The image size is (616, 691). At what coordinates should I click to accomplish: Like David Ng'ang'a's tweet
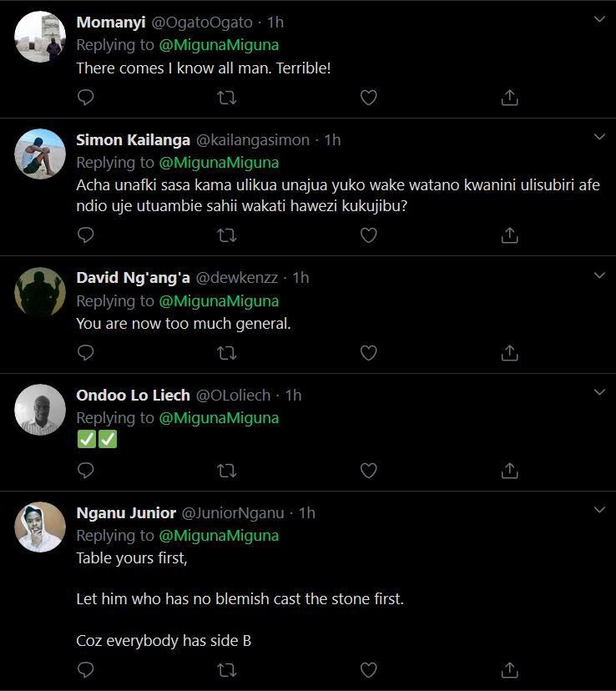click(368, 353)
